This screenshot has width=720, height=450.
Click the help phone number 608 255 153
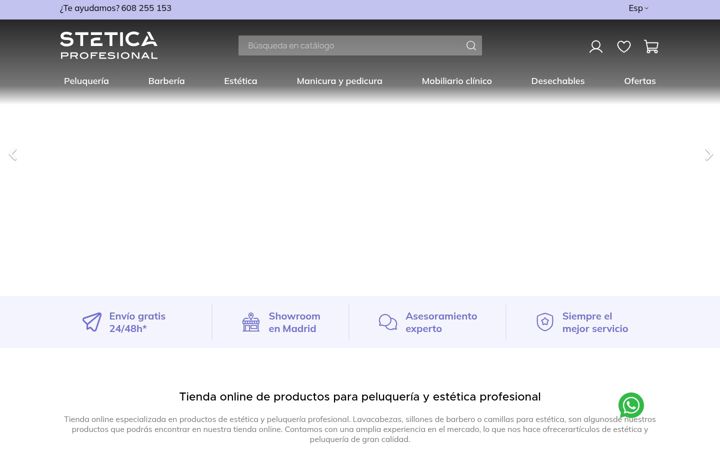point(146,8)
